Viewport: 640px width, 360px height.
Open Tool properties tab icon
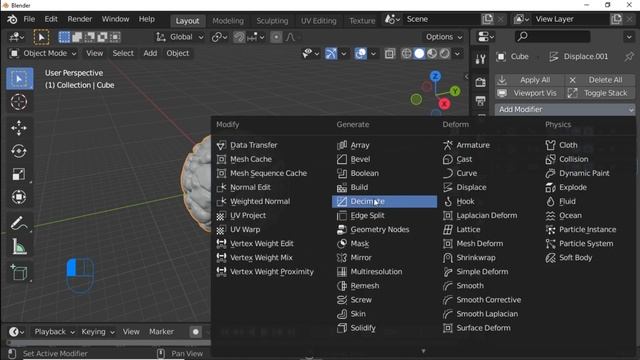click(x=480, y=59)
